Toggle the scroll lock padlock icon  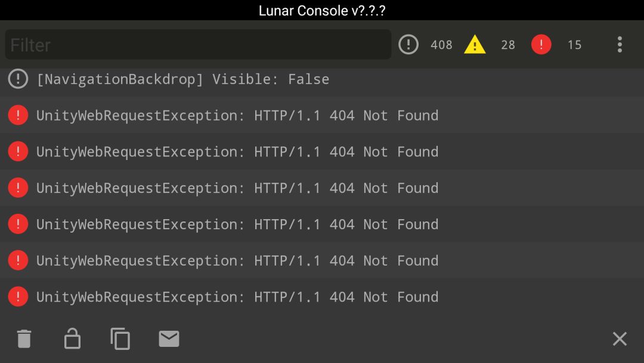tap(72, 339)
